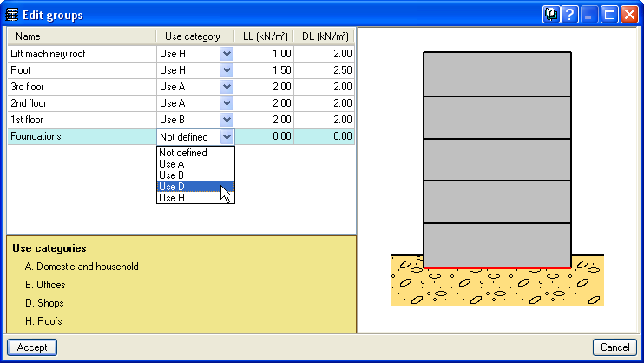Open the manual book icon in title bar

pyautogui.click(x=551, y=16)
